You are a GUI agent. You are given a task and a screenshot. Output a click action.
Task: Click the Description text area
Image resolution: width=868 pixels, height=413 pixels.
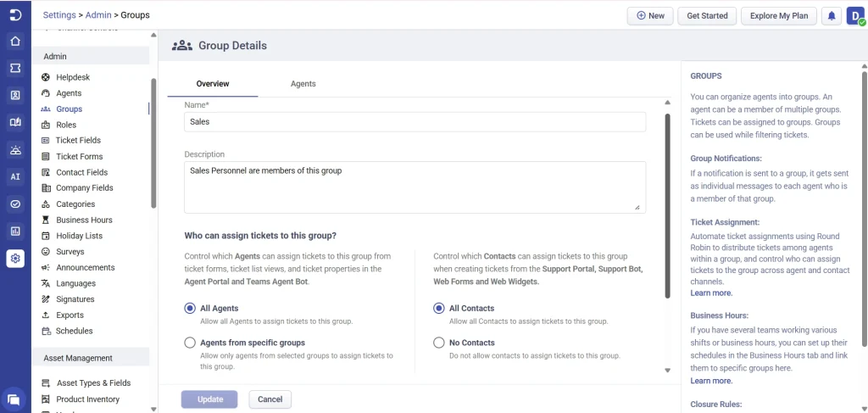coord(415,187)
